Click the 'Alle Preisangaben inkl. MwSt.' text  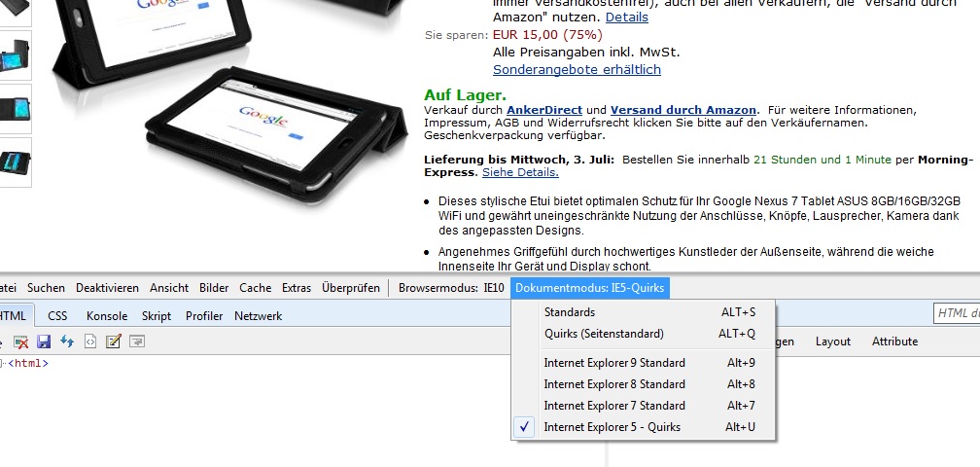click(586, 52)
